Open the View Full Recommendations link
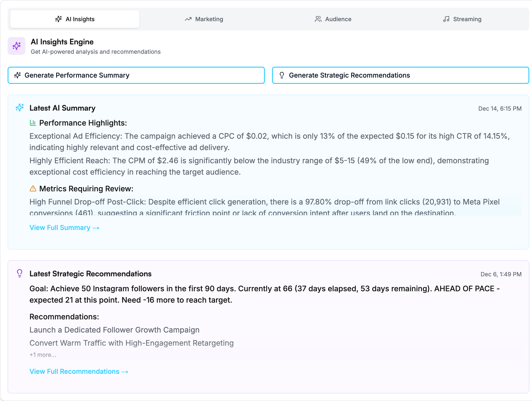Viewport: 532px width, 401px height. (x=79, y=371)
